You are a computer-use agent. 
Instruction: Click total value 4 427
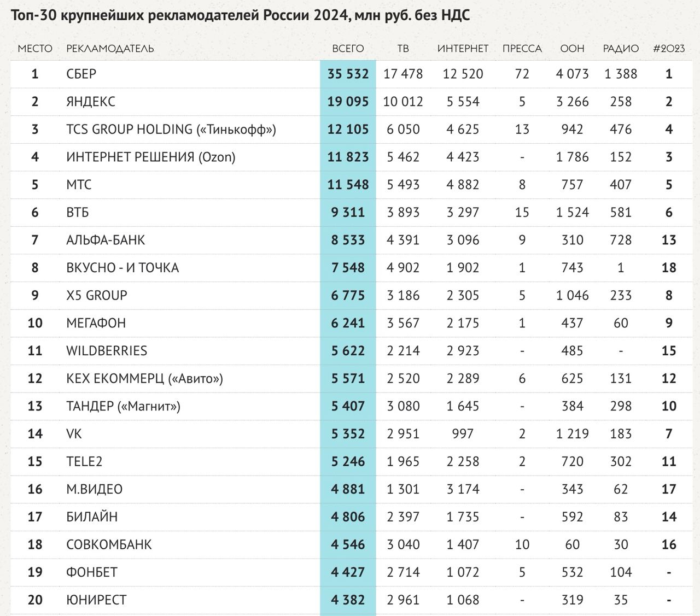point(348,572)
